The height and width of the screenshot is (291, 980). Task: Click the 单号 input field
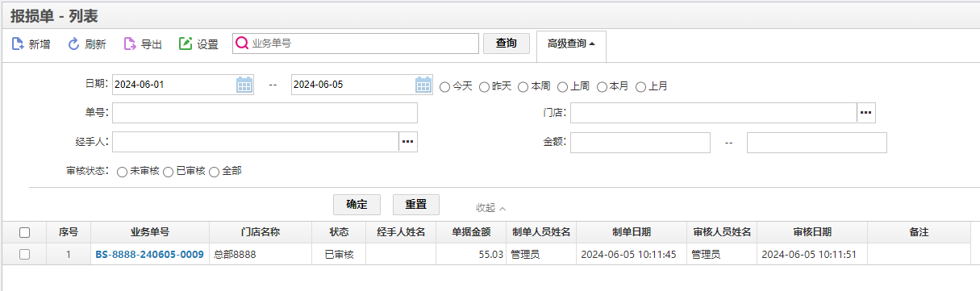point(265,113)
